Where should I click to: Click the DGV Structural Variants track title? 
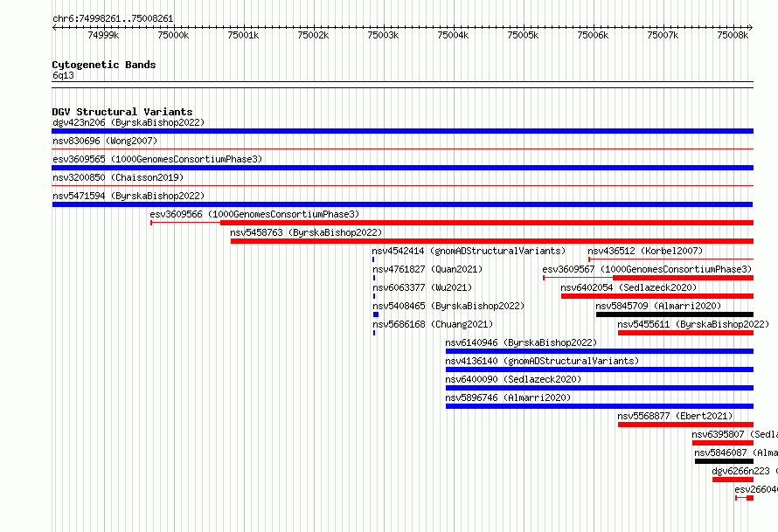[122, 112]
